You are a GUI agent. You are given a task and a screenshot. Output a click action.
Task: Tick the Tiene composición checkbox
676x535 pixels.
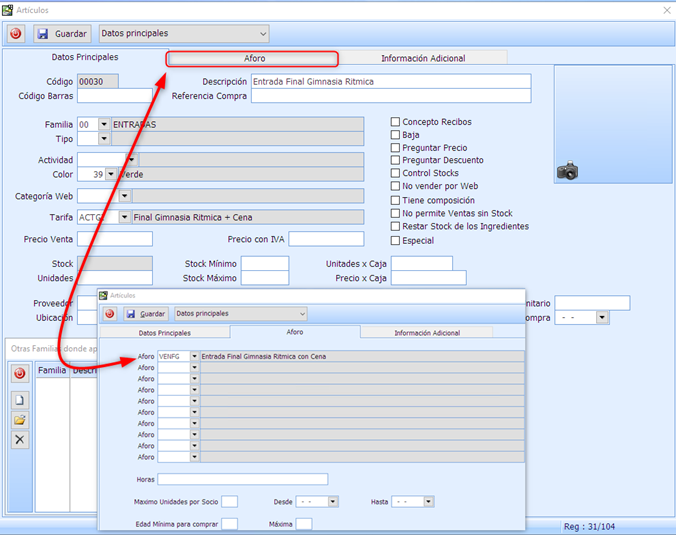[396, 200]
